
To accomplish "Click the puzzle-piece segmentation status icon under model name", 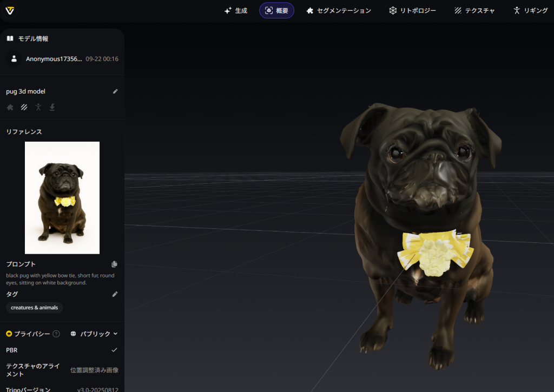I will 10,107.
